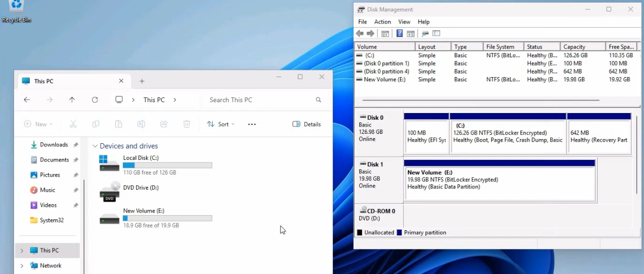Viewport: 644px width, 274px height.
Task: Open New dropdown in Explorer toolbar
Action: (x=38, y=124)
